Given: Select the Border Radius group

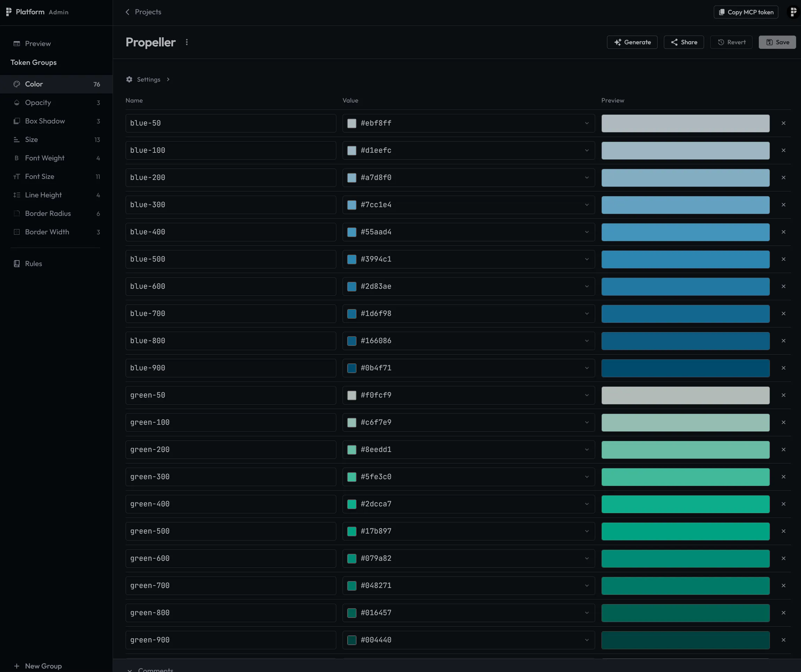Looking at the screenshot, I should click(57, 213).
